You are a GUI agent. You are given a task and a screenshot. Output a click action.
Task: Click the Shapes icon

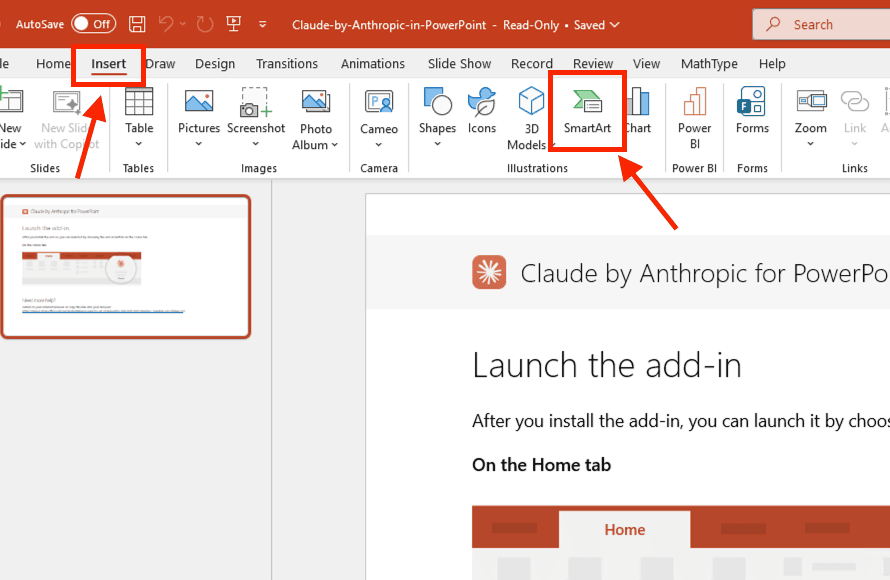[x=437, y=102]
